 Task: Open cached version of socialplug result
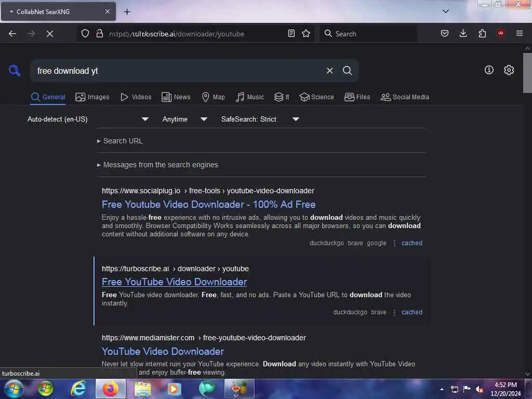(412, 243)
